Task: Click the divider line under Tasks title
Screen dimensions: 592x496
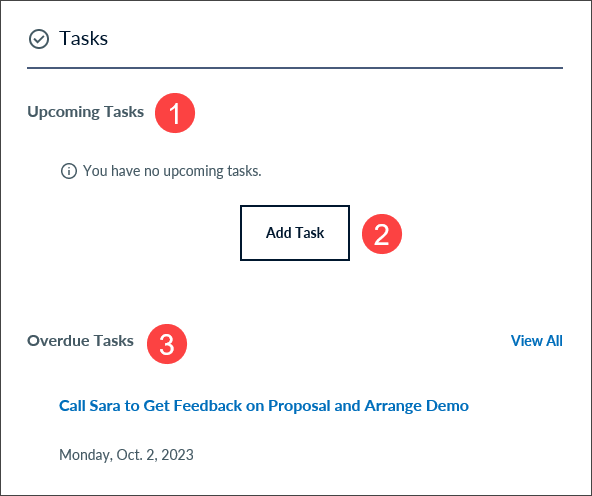Action: (x=295, y=68)
